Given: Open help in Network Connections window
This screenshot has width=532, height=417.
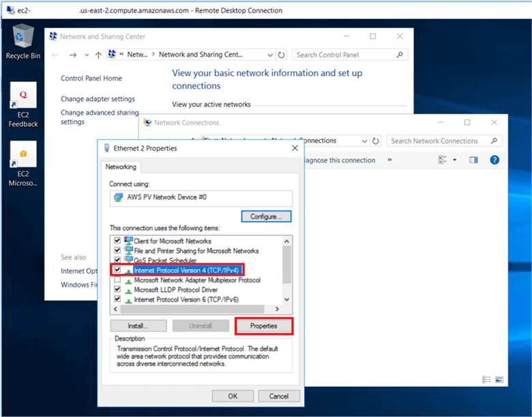Looking at the screenshot, I should click(494, 160).
